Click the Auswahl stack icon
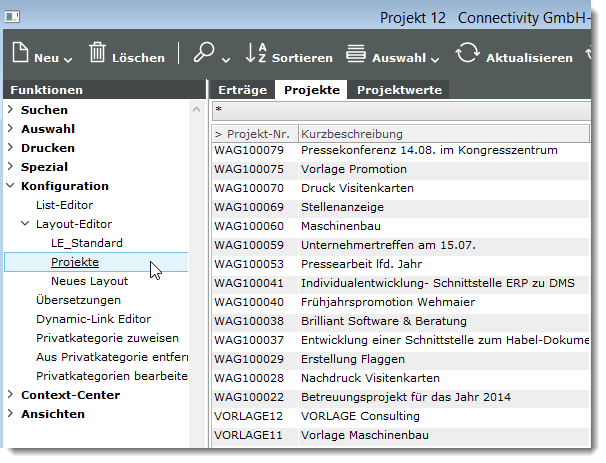This screenshot has width=606, height=463. [x=356, y=55]
